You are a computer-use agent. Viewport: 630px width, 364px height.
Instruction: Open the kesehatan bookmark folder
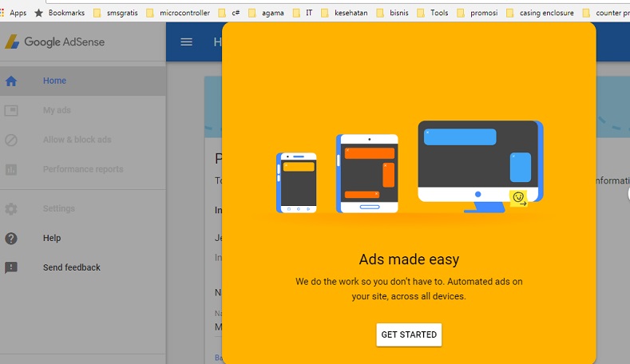click(344, 13)
